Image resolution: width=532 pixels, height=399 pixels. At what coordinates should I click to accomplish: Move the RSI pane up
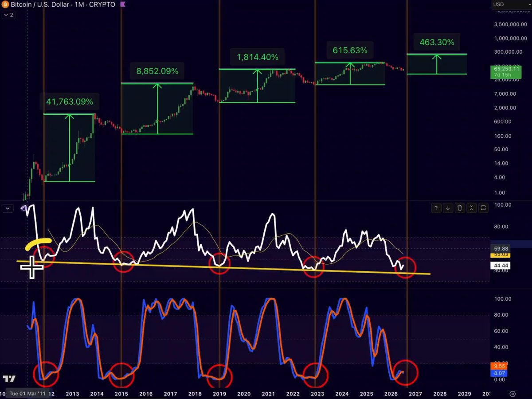coord(436,207)
